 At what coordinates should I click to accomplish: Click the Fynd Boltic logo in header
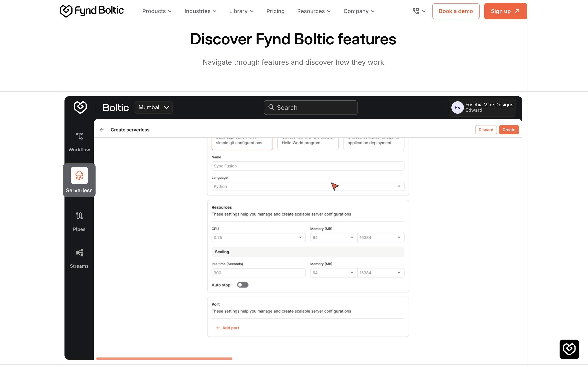click(x=92, y=11)
